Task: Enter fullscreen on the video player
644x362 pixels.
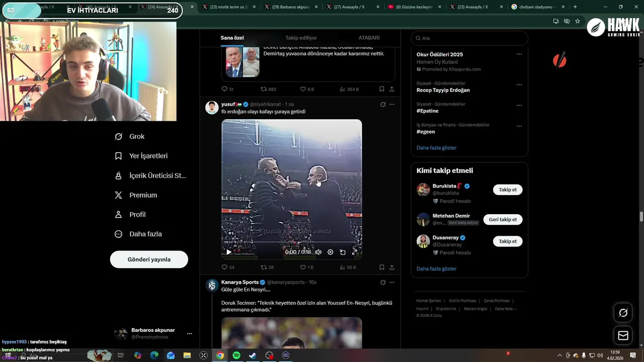Action: coord(355,252)
